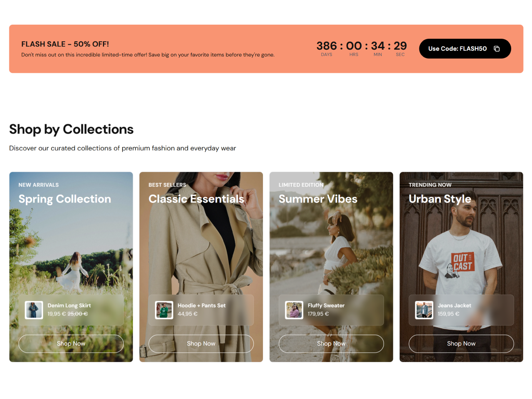The width and height of the screenshot is (532, 399).
Task: Open the Fluffy Sweater product thumbnail
Action: click(294, 310)
